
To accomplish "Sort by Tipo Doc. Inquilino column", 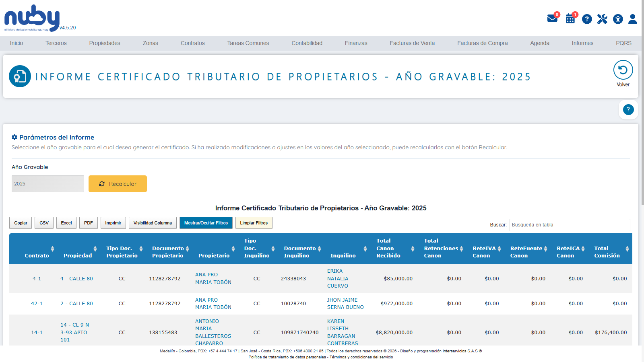I will [273, 249].
